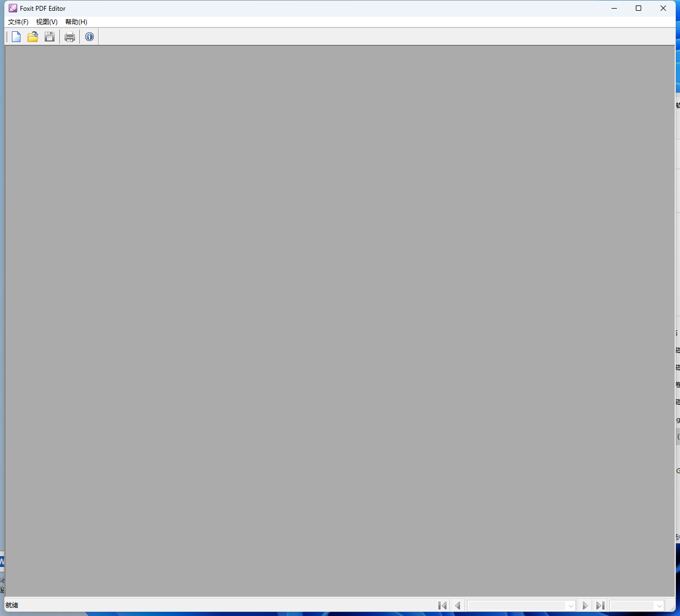
Task: Click inside the page number combo field
Action: (516, 606)
